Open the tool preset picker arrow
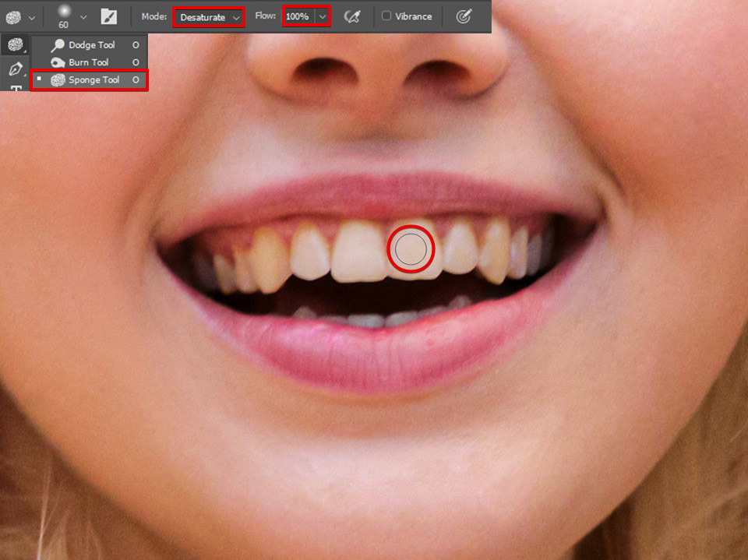 [x=31, y=16]
